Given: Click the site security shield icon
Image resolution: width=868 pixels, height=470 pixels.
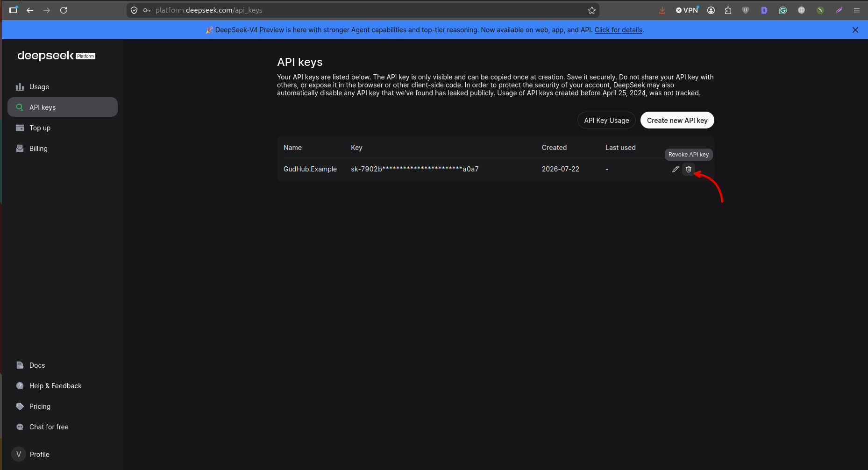Looking at the screenshot, I should tap(134, 10).
